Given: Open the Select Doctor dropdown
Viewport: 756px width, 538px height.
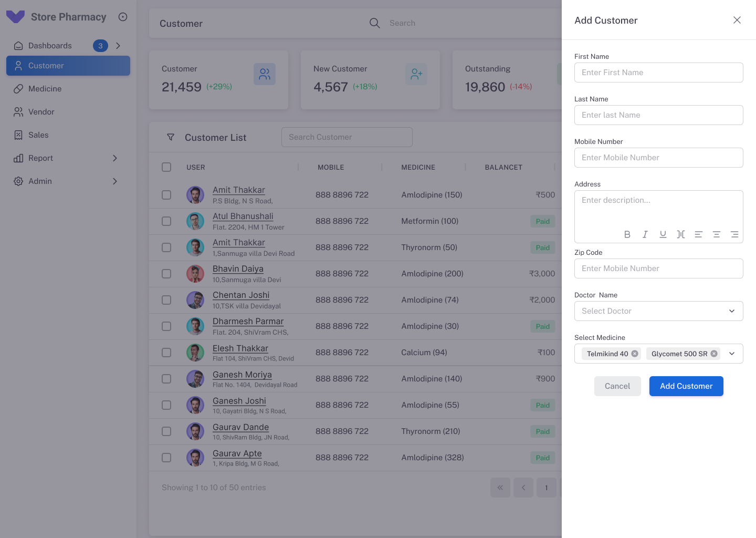Looking at the screenshot, I should [x=658, y=311].
